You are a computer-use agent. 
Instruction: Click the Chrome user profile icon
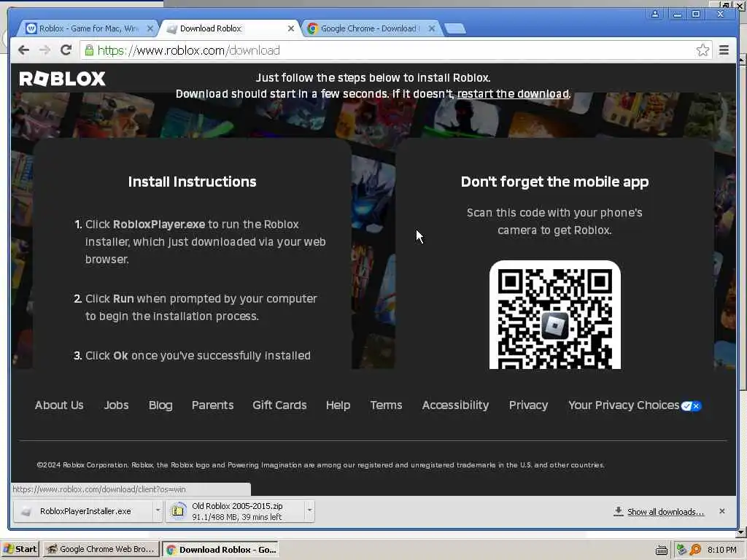click(655, 14)
